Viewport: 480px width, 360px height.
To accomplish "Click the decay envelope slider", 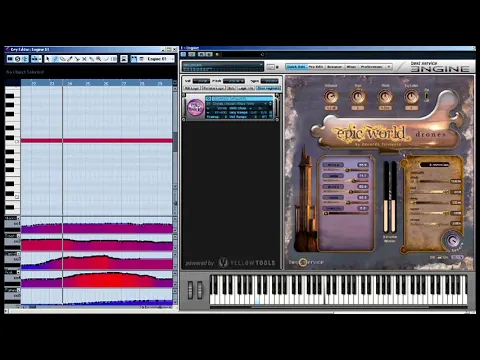I will [430, 202].
